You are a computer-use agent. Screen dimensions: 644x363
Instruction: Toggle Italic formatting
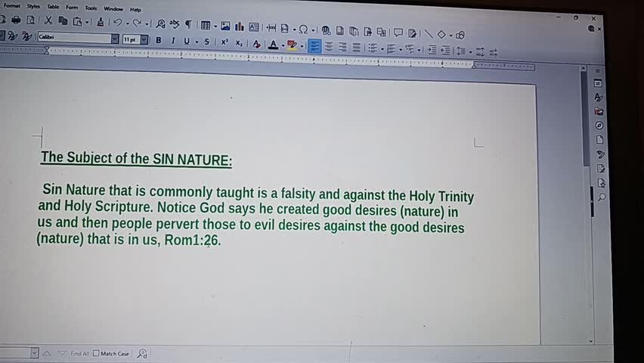(173, 41)
